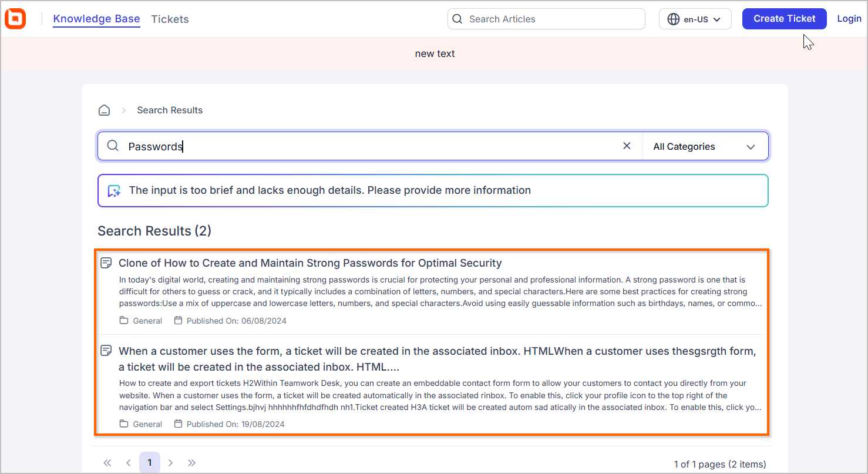
Task: Click calendar icon beside Published On: 06/08/2024
Action: [178, 321]
